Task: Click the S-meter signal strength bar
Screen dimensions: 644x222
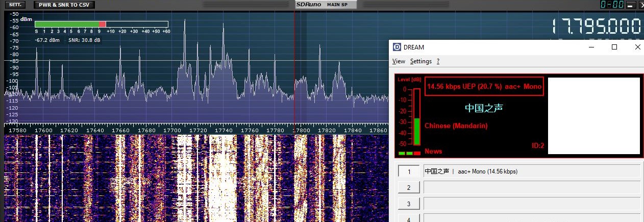Action: click(101, 24)
